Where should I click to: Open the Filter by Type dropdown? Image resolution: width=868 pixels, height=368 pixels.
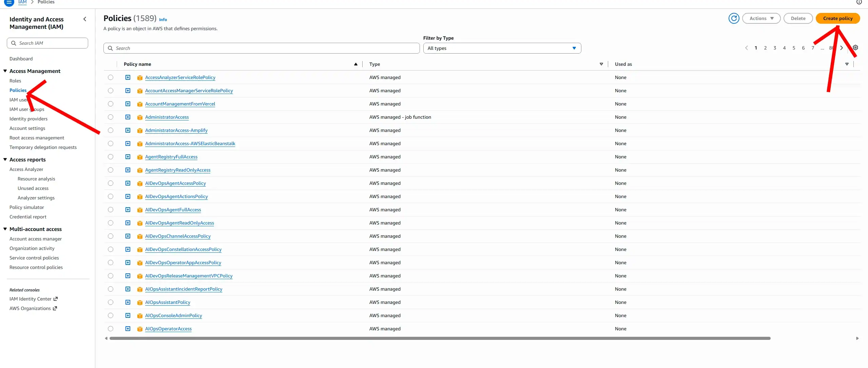(502, 48)
